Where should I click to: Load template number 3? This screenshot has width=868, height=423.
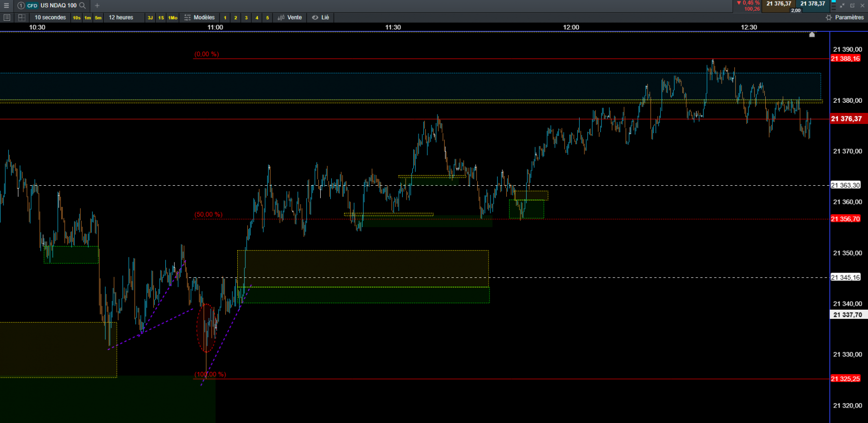(246, 18)
